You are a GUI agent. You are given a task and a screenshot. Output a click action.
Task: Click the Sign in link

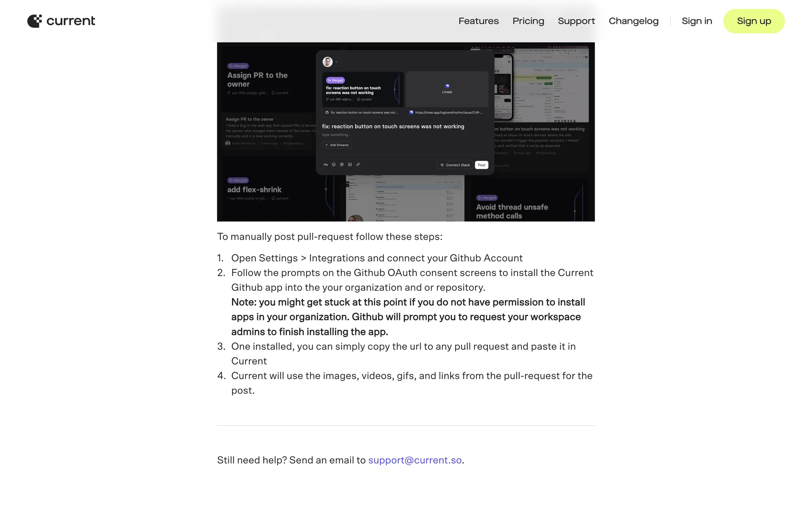click(697, 21)
